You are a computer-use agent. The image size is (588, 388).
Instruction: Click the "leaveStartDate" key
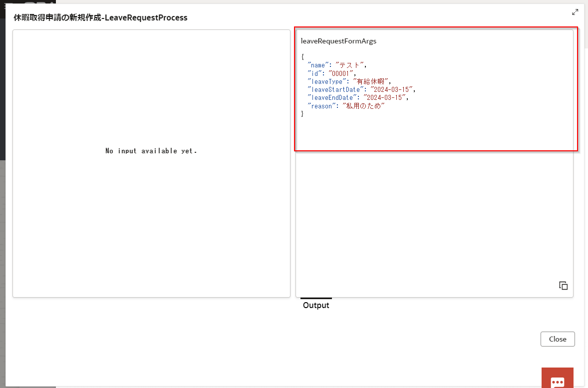pyautogui.click(x=334, y=89)
